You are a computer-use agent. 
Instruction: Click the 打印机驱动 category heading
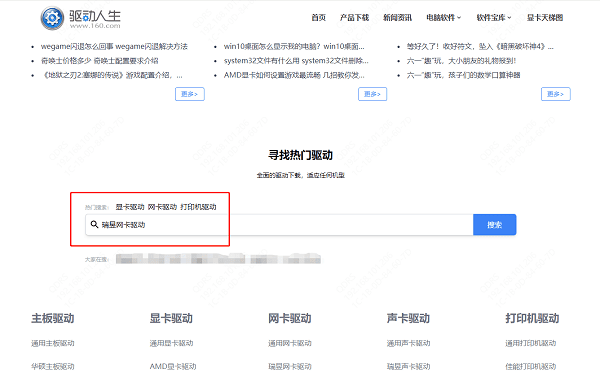coord(532,318)
